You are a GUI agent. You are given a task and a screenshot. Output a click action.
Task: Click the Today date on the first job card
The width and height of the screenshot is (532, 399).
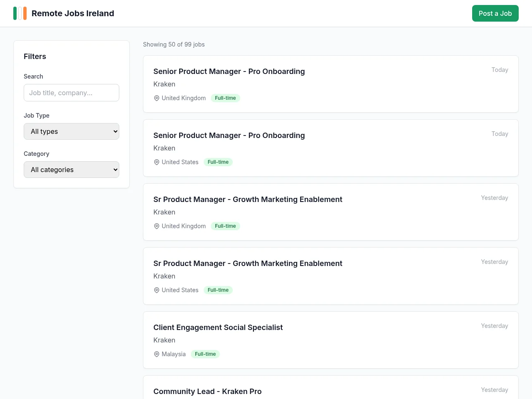[500, 70]
